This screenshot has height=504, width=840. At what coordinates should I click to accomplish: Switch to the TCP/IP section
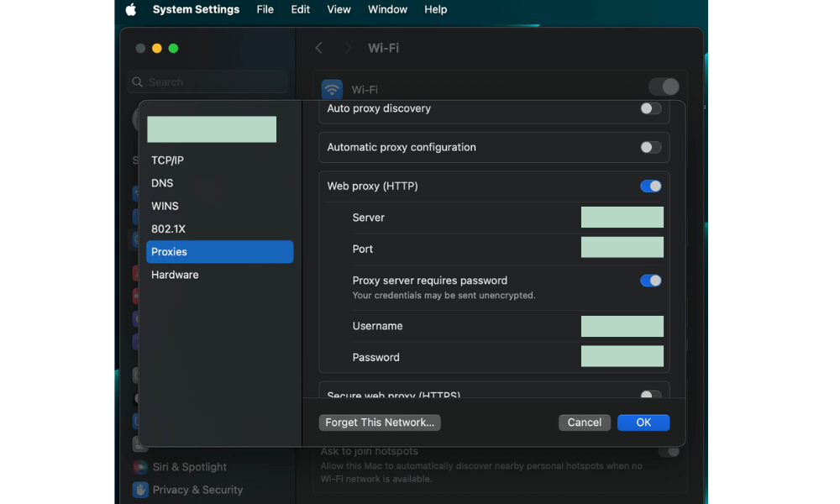[167, 160]
